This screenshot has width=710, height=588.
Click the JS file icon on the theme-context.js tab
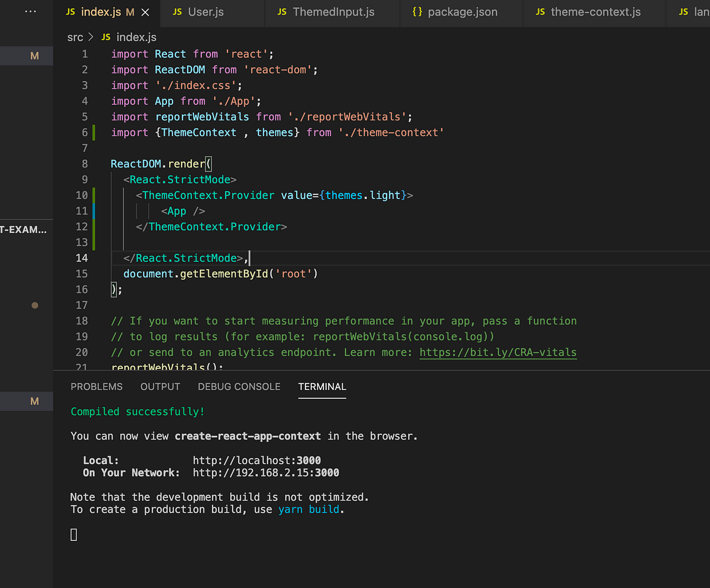[540, 12]
